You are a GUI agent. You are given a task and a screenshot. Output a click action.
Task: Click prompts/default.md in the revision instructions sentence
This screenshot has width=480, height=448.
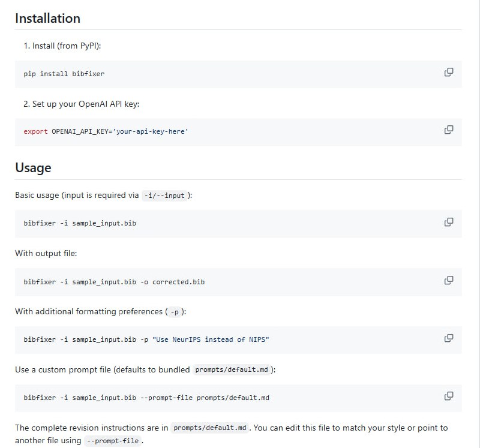tap(209, 428)
